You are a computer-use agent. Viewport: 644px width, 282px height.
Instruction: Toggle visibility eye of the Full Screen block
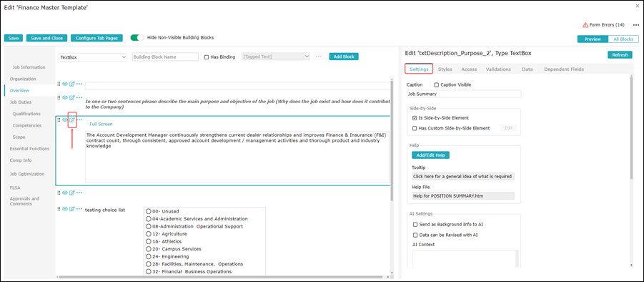point(65,120)
